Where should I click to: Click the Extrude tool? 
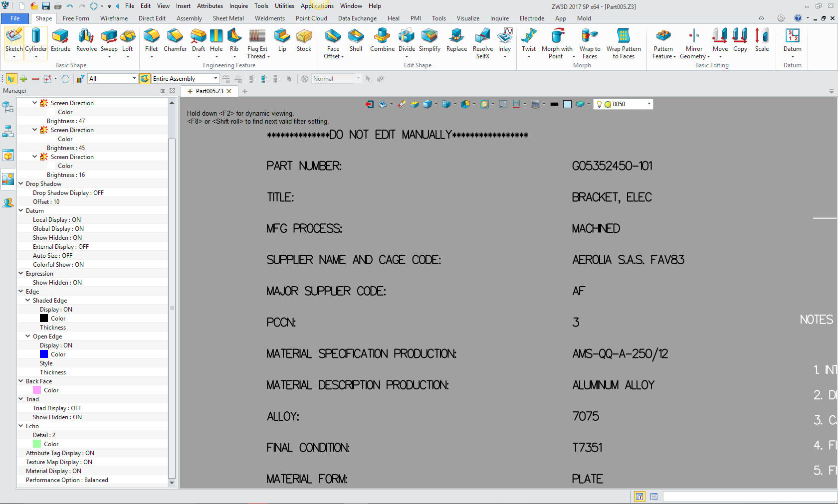point(60,40)
